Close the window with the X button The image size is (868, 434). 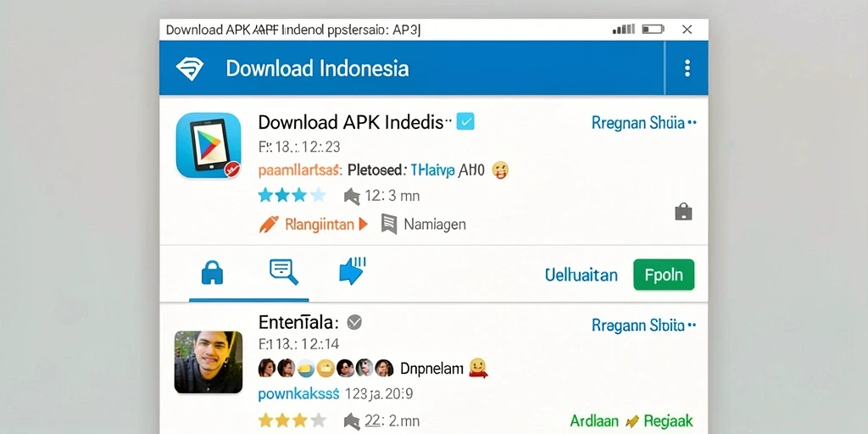click(687, 30)
